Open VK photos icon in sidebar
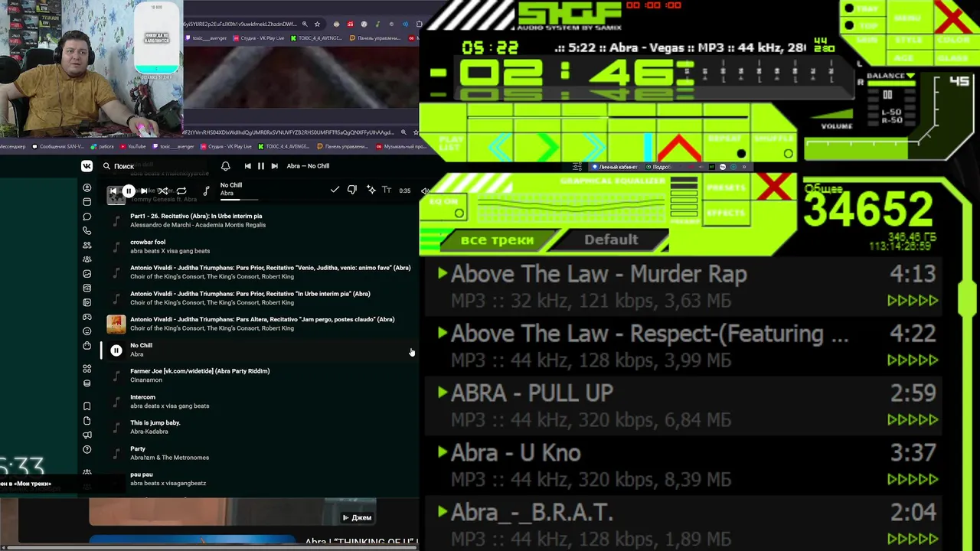The height and width of the screenshot is (551, 980). [x=87, y=274]
